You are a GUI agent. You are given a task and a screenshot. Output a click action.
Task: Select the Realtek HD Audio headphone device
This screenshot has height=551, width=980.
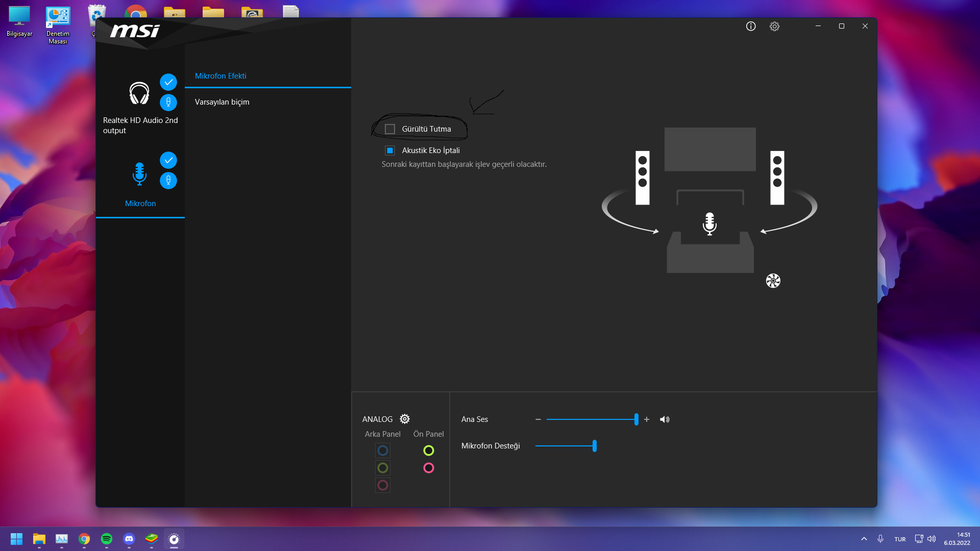[139, 93]
